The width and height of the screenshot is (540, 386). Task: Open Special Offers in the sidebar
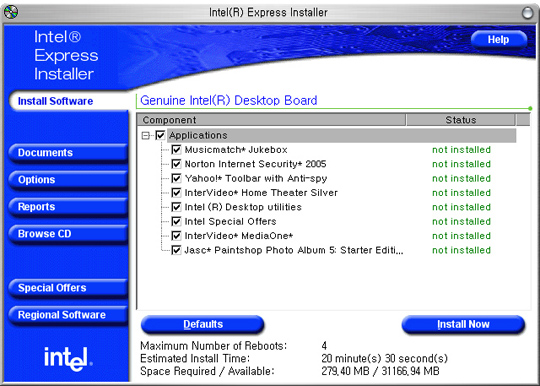(68, 288)
